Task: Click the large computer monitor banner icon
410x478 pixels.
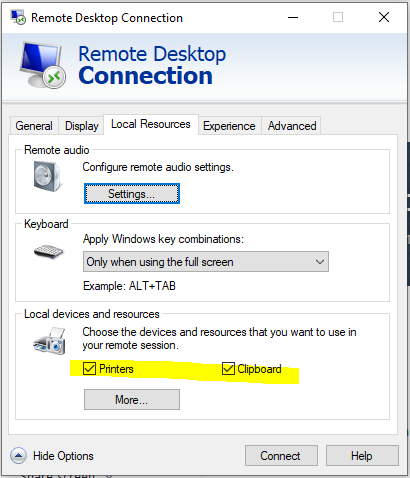Action: pos(43,65)
